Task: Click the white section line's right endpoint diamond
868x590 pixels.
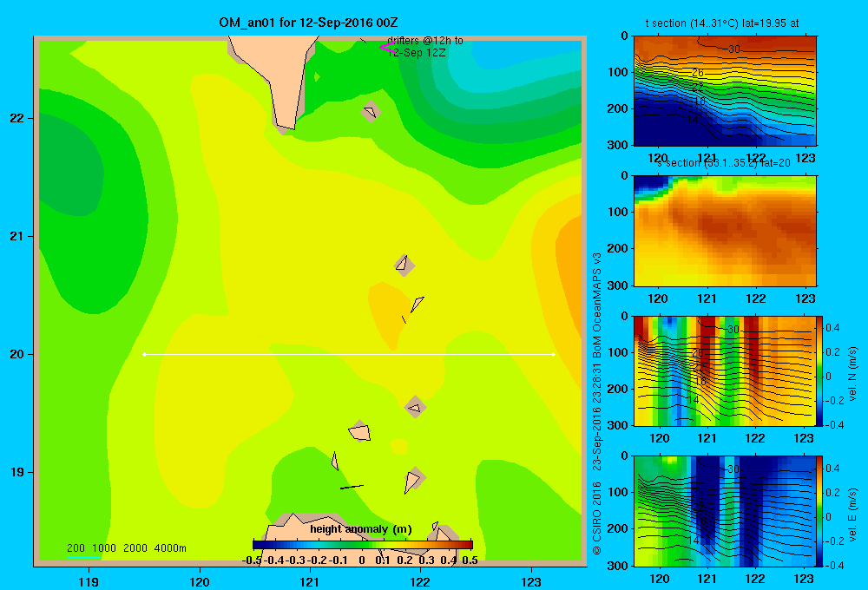Action: click(x=553, y=354)
